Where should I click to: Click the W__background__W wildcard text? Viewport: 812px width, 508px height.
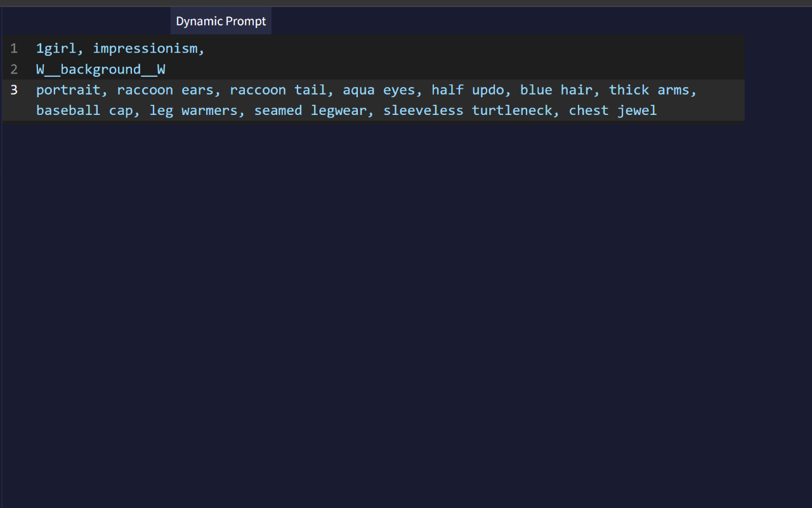[100, 69]
